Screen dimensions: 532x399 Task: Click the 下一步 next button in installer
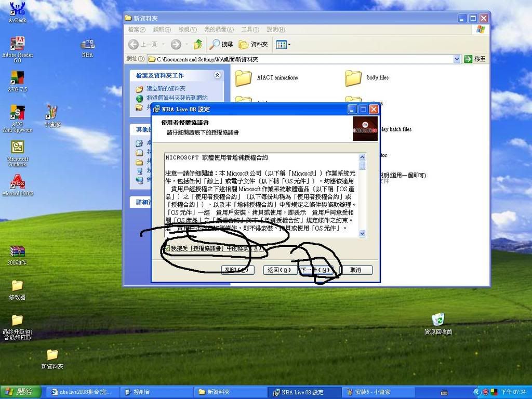tap(315, 270)
